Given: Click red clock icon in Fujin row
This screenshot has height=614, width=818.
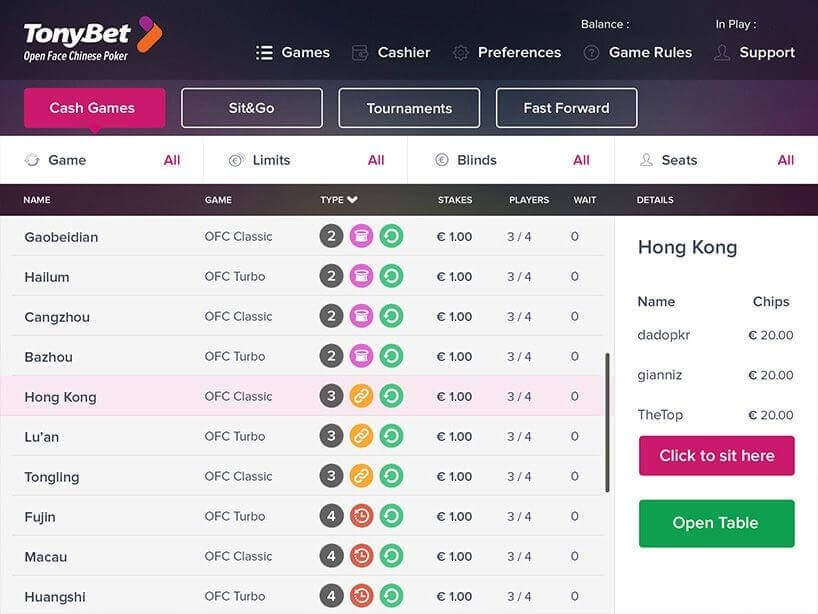Looking at the screenshot, I should coord(361,517).
